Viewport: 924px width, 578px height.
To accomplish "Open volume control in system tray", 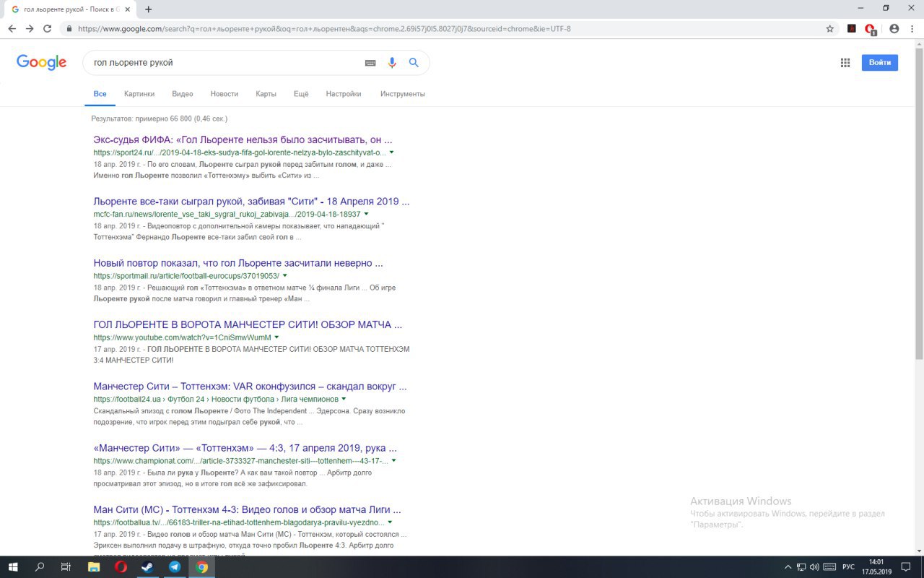I will point(814,567).
